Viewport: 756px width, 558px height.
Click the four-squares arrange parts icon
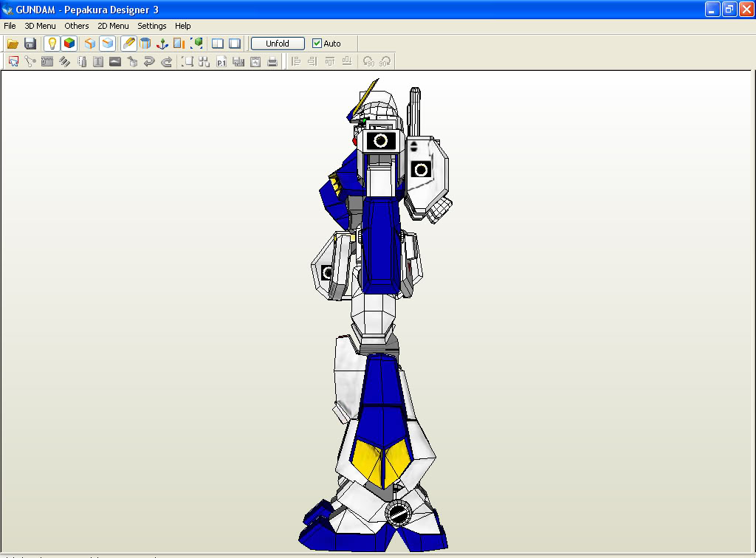205,62
